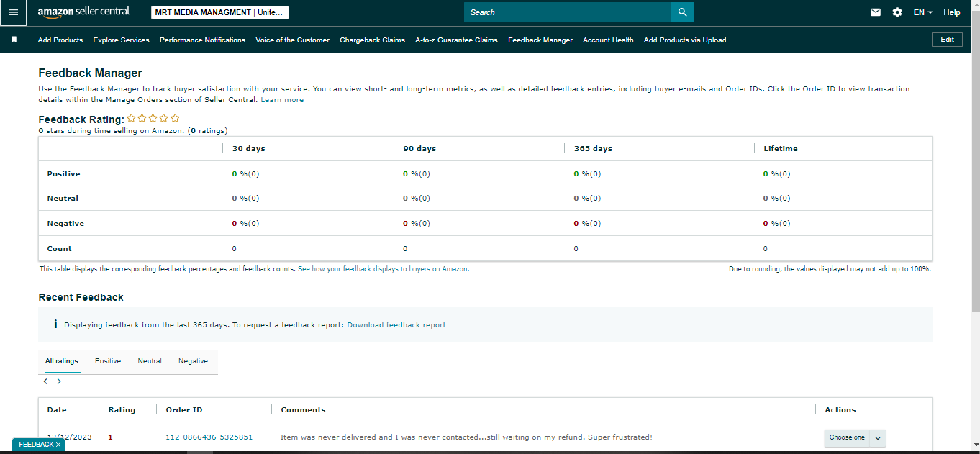This screenshot has width=980, height=454.
Task: Click the 90 days column header
Action: (x=419, y=149)
